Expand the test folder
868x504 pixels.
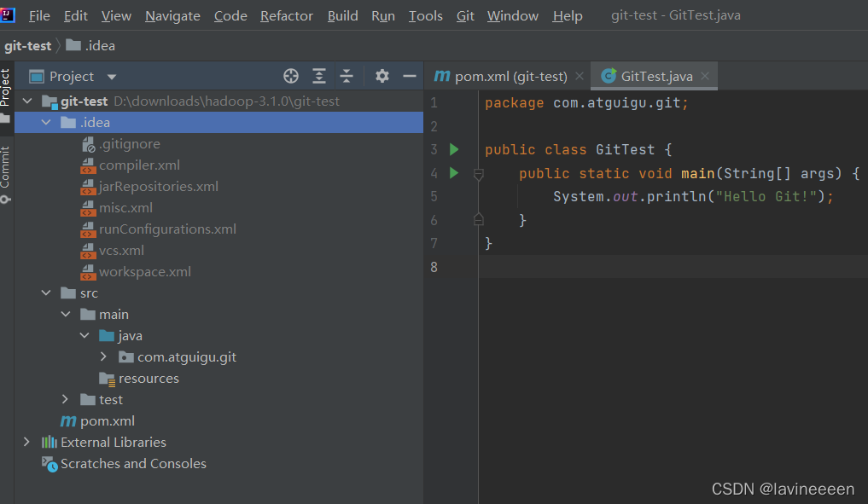tap(66, 399)
